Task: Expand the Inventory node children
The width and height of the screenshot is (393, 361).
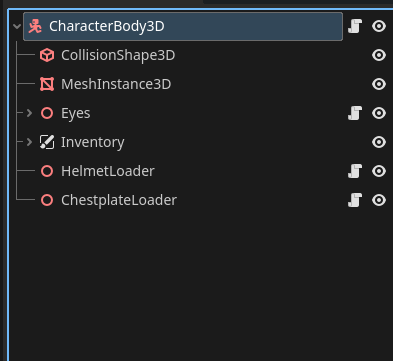Action: (29, 142)
